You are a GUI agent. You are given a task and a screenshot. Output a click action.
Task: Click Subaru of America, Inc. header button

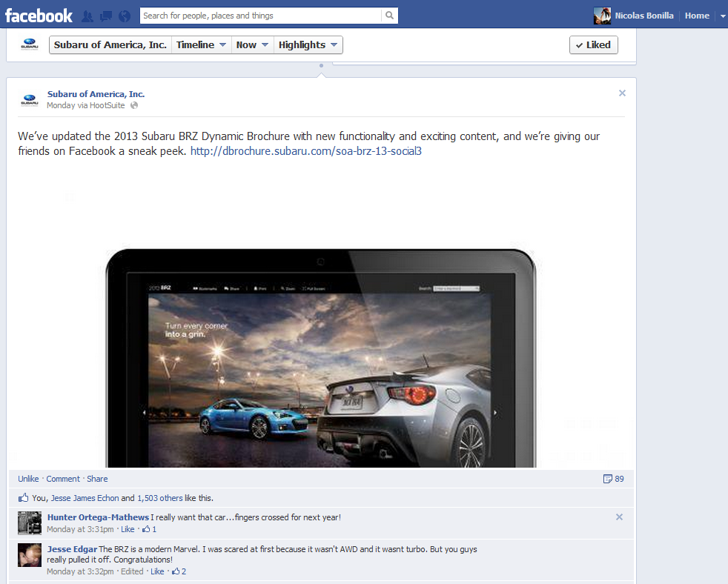(110, 45)
